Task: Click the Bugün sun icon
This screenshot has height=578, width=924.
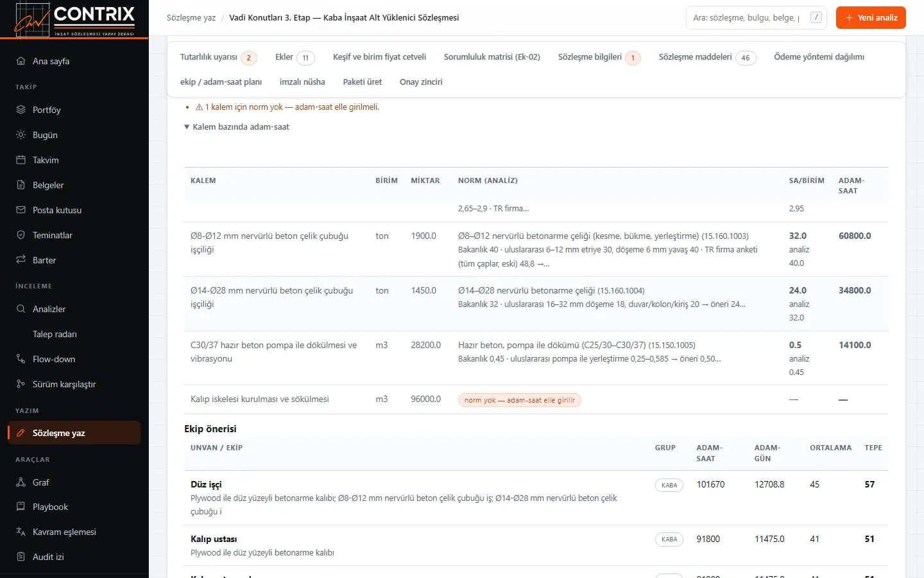Action: (x=21, y=135)
